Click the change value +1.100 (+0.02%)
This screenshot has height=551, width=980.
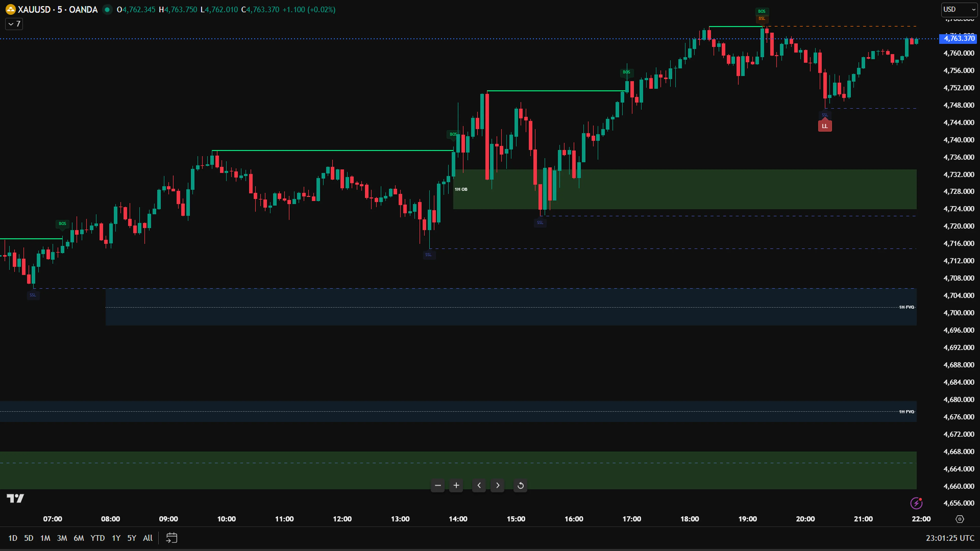coord(309,9)
